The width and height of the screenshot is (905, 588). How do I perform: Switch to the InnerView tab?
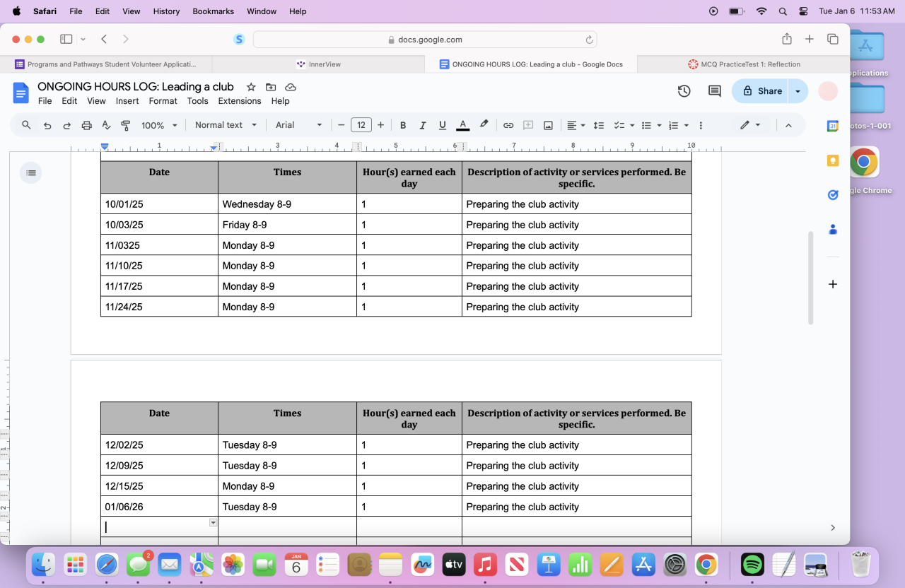[x=319, y=64]
